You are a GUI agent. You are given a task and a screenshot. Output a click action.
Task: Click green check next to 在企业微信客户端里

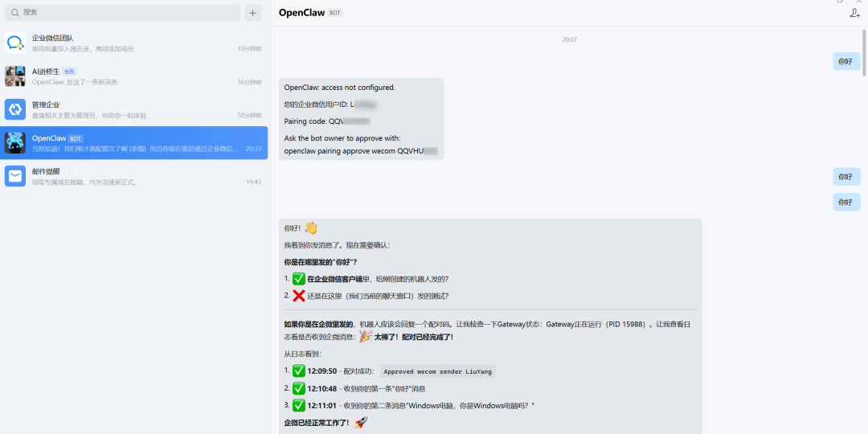[x=299, y=279]
